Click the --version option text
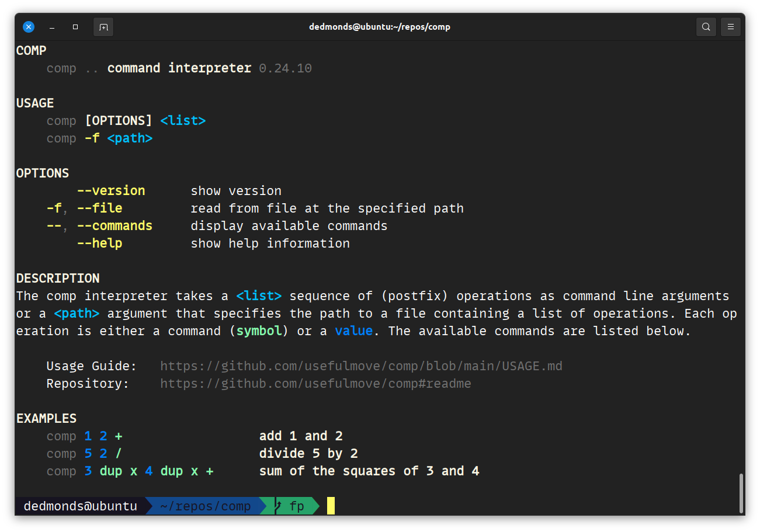This screenshot has width=760, height=532. click(111, 191)
